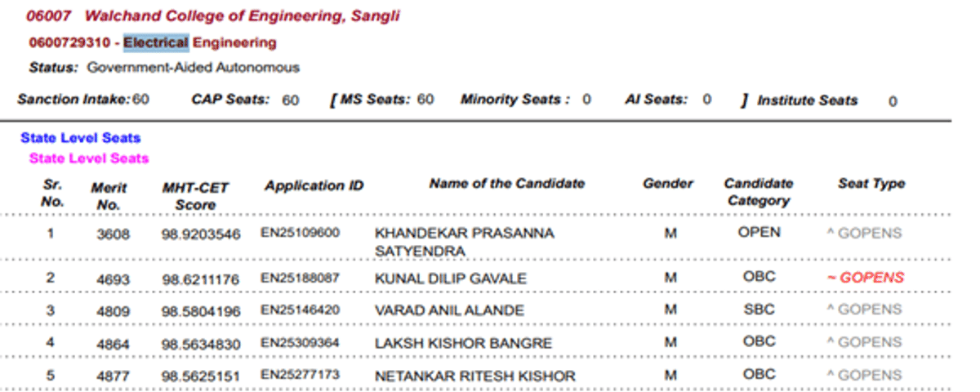Viewport: 980px width, 392px height.
Task: Click the magenta State Level Seats subheading
Action: coord(89,158)
